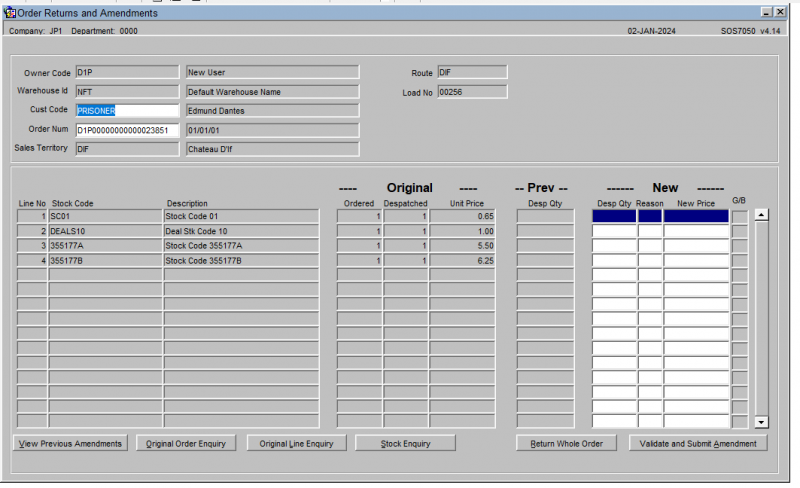Toggle G/B box for DEALS10 row

pos(740,231)
